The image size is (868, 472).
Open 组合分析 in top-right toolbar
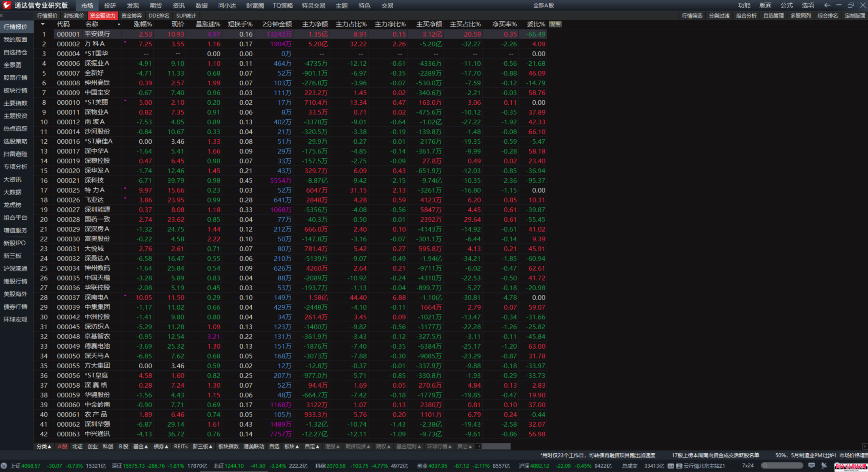[x=746, y=16]
